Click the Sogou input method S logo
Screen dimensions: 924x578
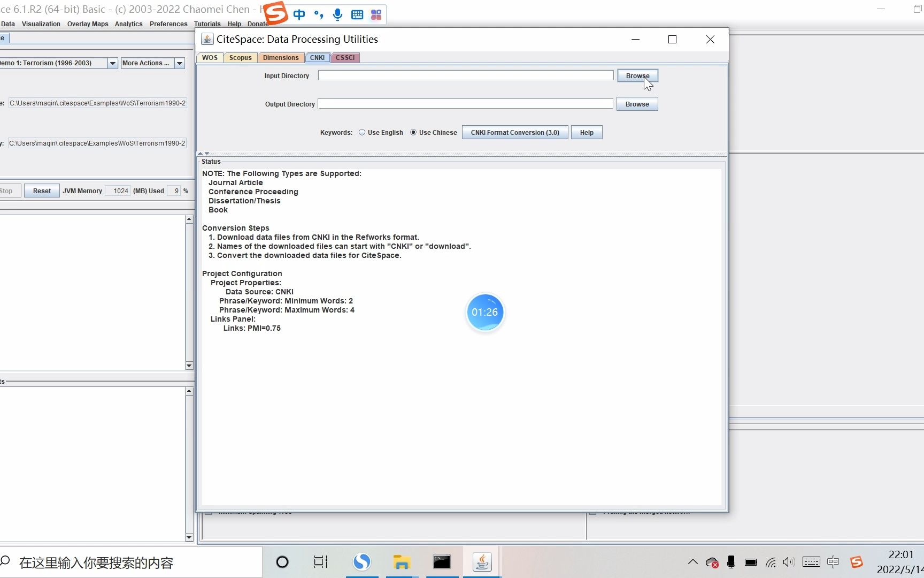276,14
